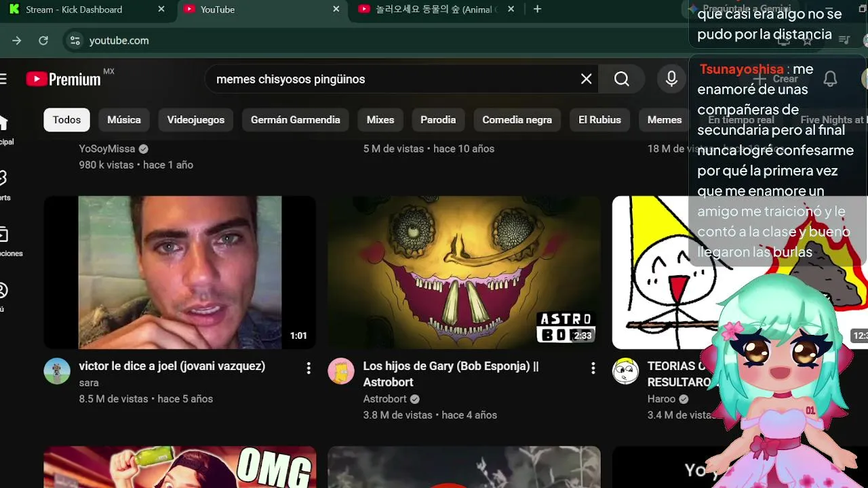Reload the current page

(43, 41)
